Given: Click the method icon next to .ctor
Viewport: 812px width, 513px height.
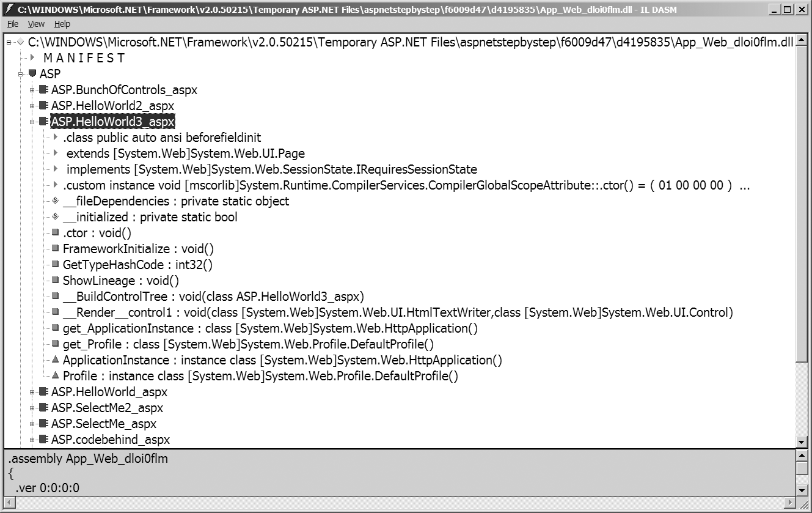Looking at the screenshot, I should tap(56, 233).
